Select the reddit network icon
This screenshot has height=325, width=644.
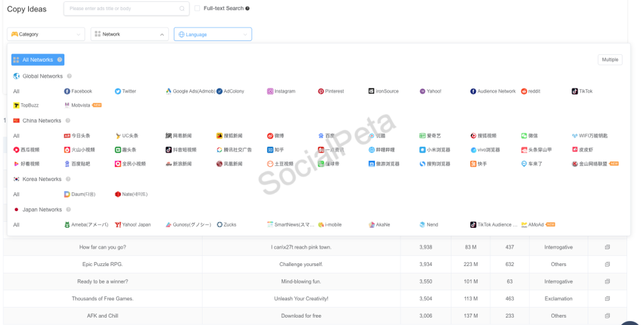[x=524, y=91]
